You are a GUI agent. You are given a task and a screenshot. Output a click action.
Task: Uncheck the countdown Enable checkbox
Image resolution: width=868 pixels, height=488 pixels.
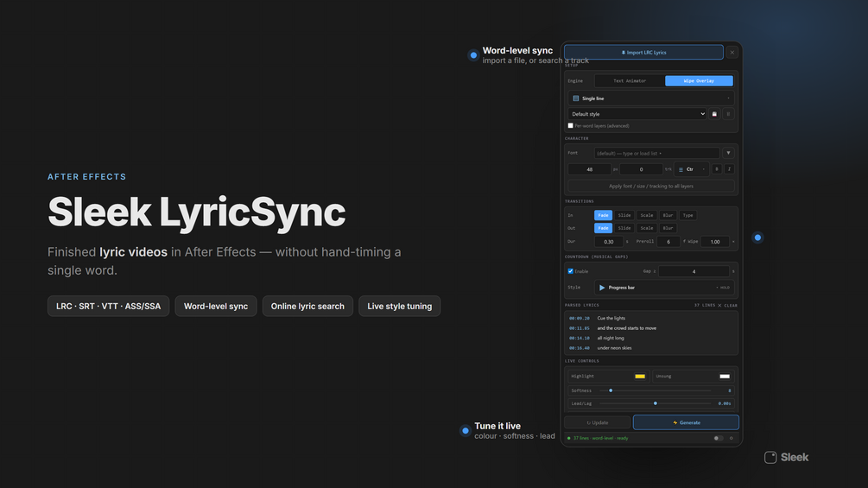(x=570, y=271)
